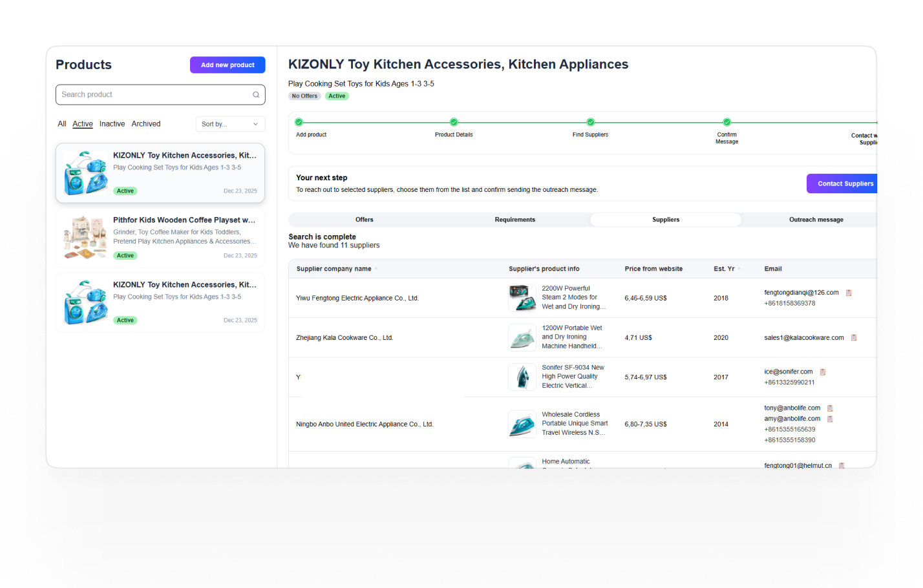The width and height of the screenshot is (923, 588).
Task: Switch to Archived products filter
Action: click(146, 124)
